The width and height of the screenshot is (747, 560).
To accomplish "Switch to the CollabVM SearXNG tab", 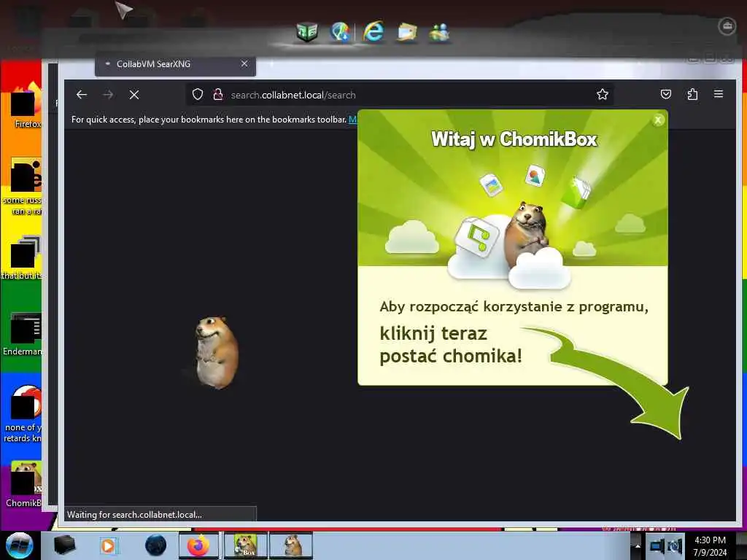I will 175,64.
